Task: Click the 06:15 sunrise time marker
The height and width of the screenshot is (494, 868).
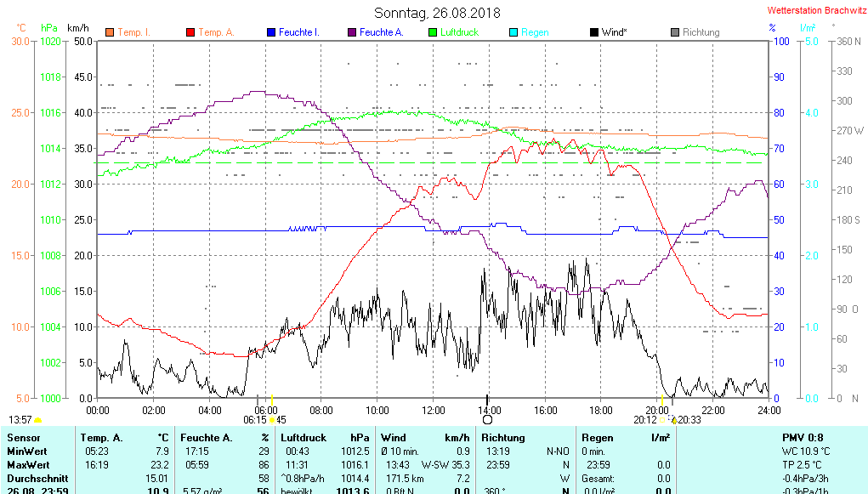Action: 255,419
